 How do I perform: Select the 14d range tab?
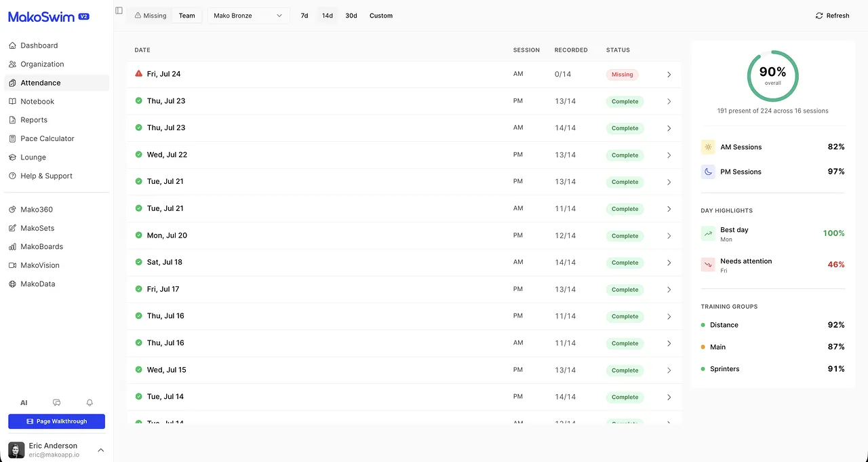[x=328, y=16]
